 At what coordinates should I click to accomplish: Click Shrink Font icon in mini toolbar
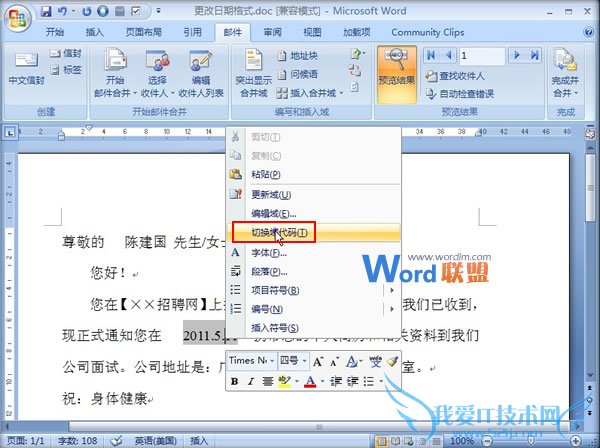[x=335, y=361]
